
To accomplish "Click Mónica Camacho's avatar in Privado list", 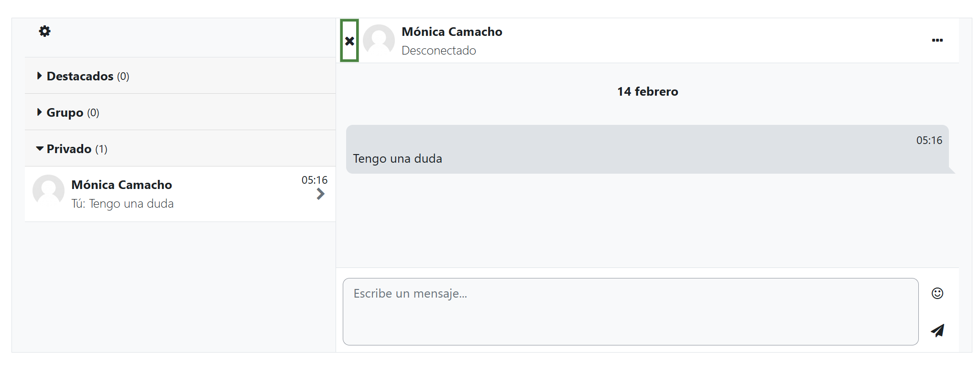I will [48, 191].
